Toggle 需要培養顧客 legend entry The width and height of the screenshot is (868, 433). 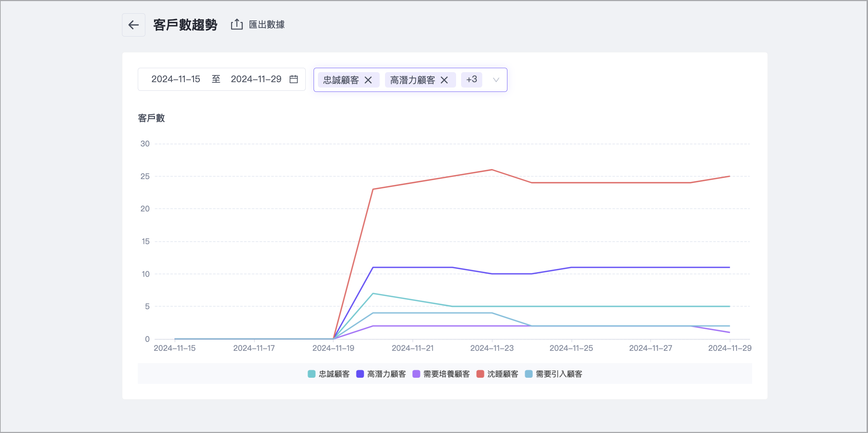[x=446, y=374]
